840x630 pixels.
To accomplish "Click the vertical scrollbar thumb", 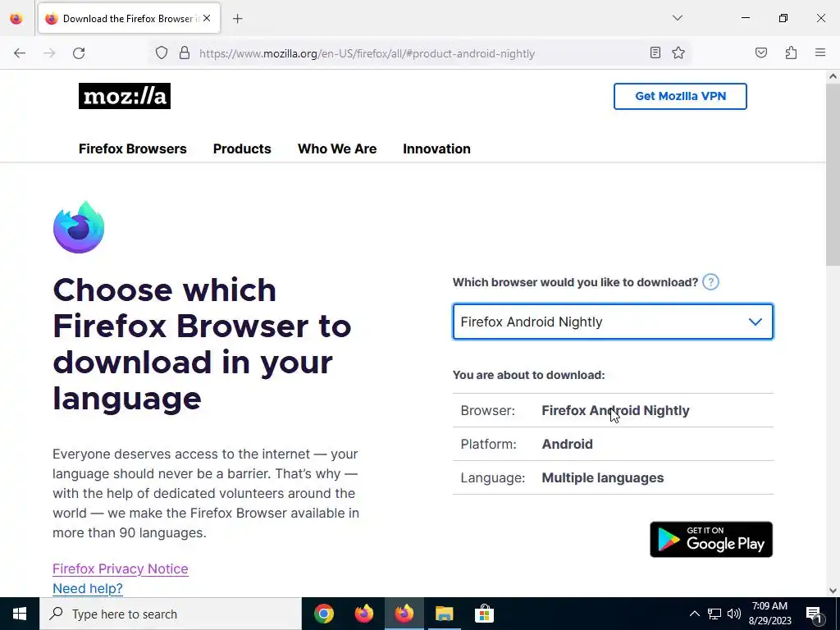I will 833,175.
